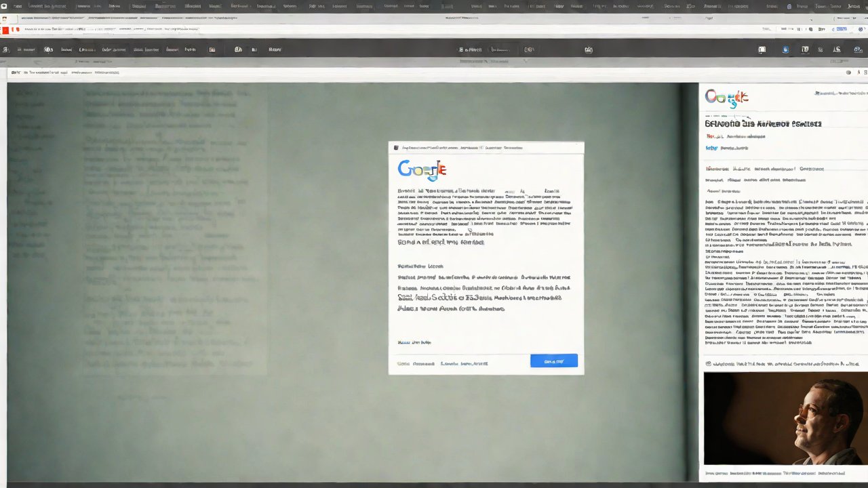The image size is (868, 488).
Task: Click the blue icon in the dark toolbar
Action: coord(785,49)
